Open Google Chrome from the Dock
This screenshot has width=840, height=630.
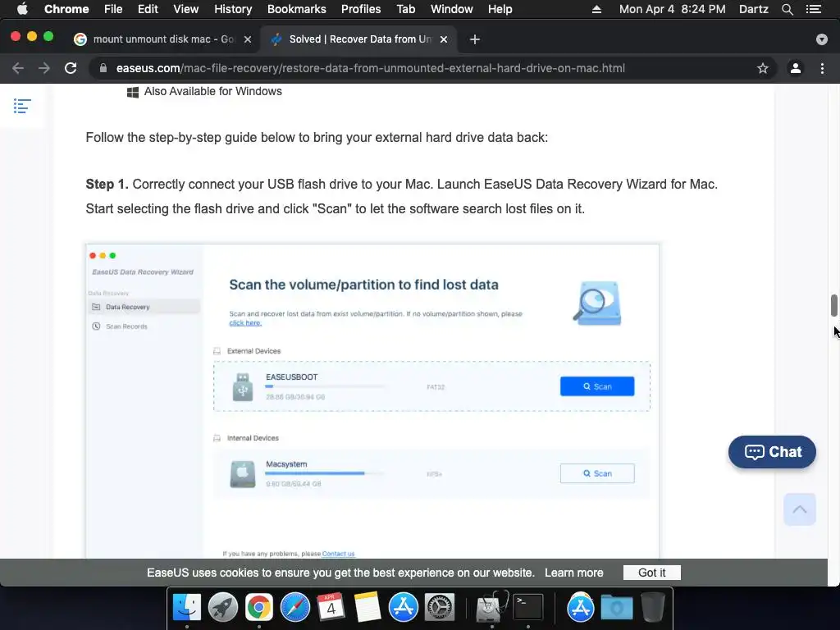pyautogui.click(x=258, y=607)
